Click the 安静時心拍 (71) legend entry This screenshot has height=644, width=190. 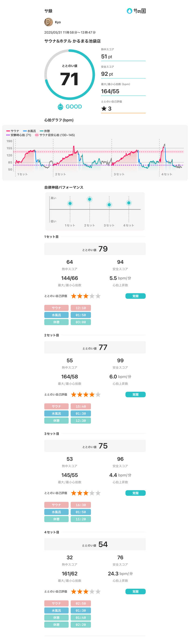pyautogui.click(x=19, y=135)
